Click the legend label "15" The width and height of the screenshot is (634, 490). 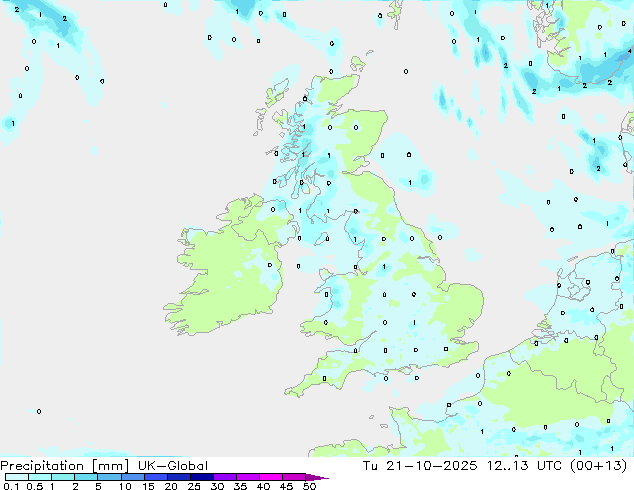(148, 486)
